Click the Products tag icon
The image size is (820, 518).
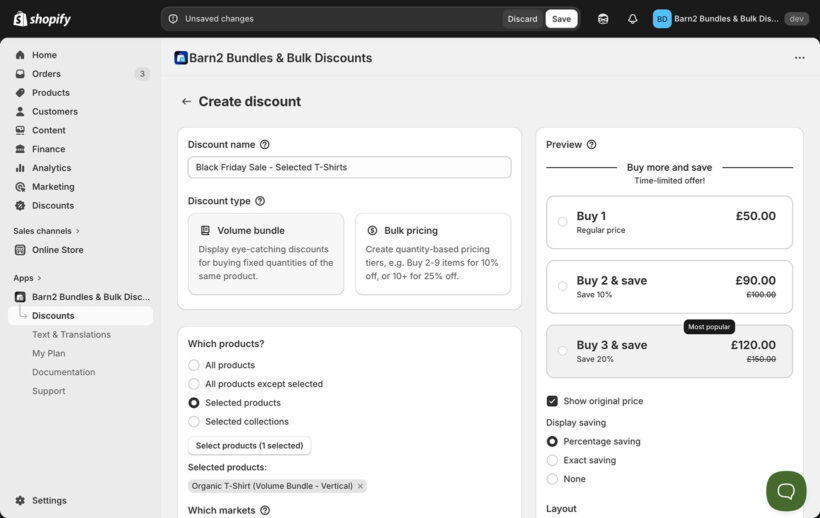(x=20, y=93)
